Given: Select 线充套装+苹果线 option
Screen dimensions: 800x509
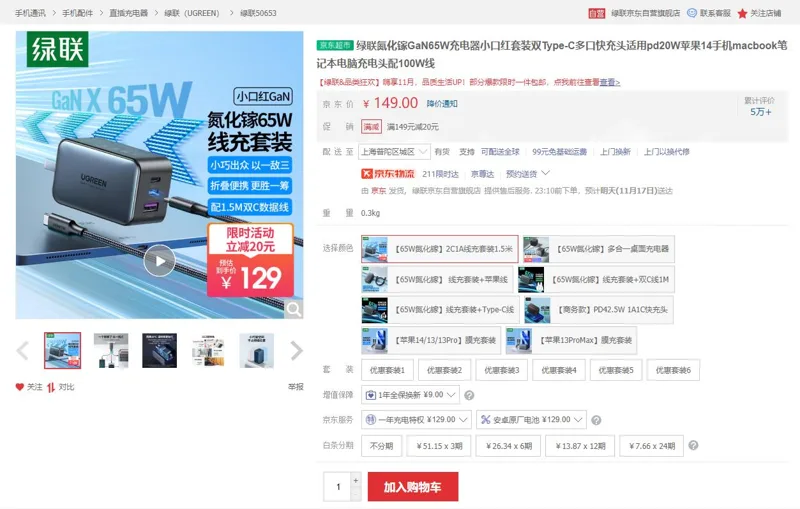Looking at the screenshot, I should (437, 279).
